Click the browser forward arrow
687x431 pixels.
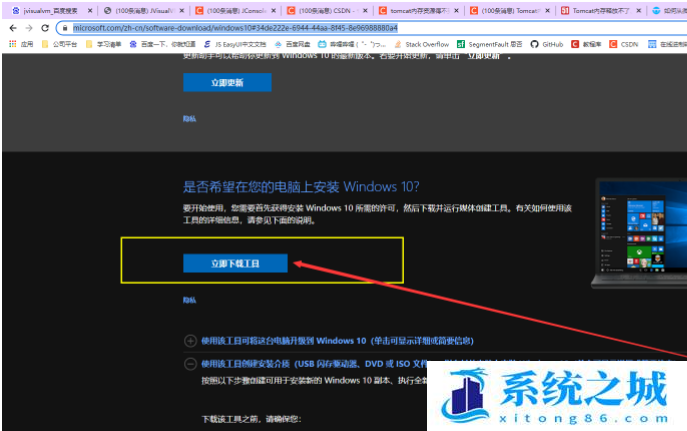coord(29,28)
